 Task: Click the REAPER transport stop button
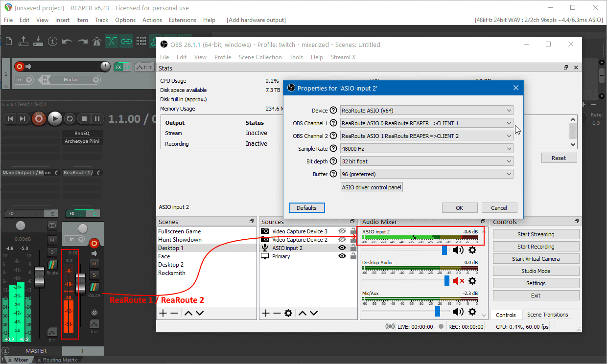(84, 118)
